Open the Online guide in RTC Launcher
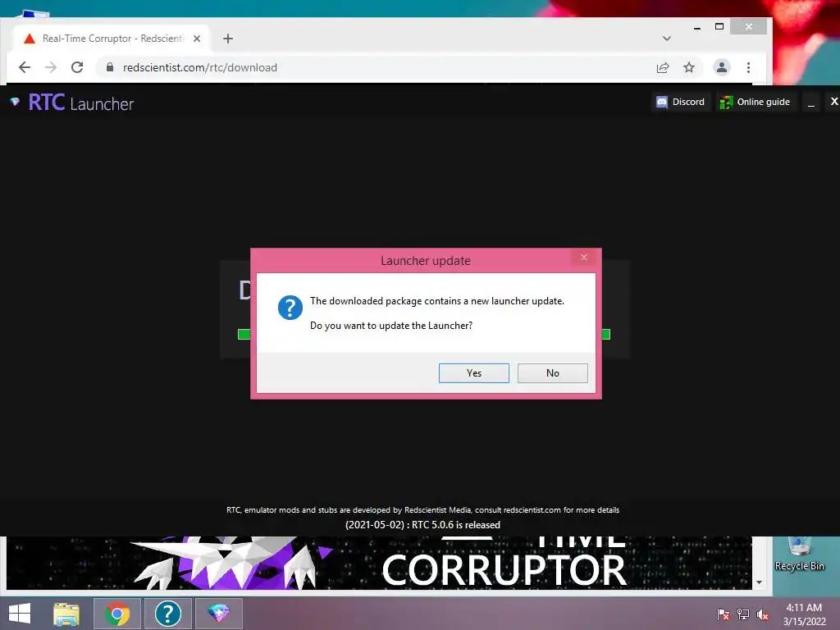This screenshot has height=630, width=840. click(x=756, y=102)
